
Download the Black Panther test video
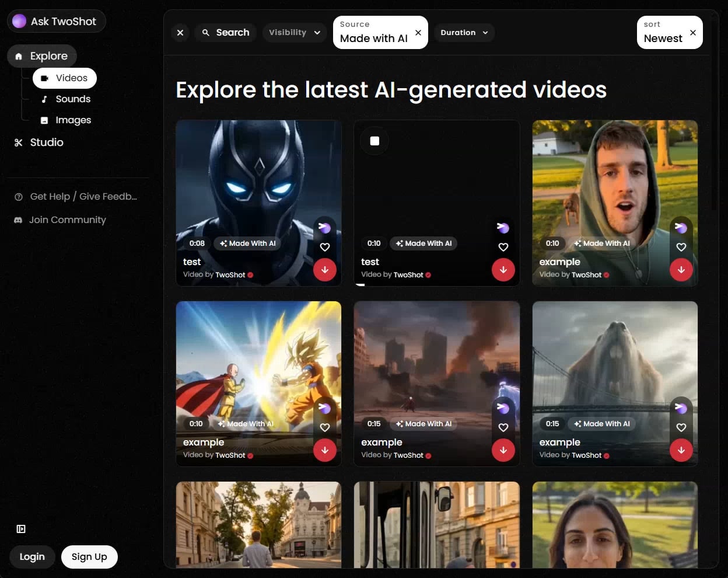coord(325,270)
